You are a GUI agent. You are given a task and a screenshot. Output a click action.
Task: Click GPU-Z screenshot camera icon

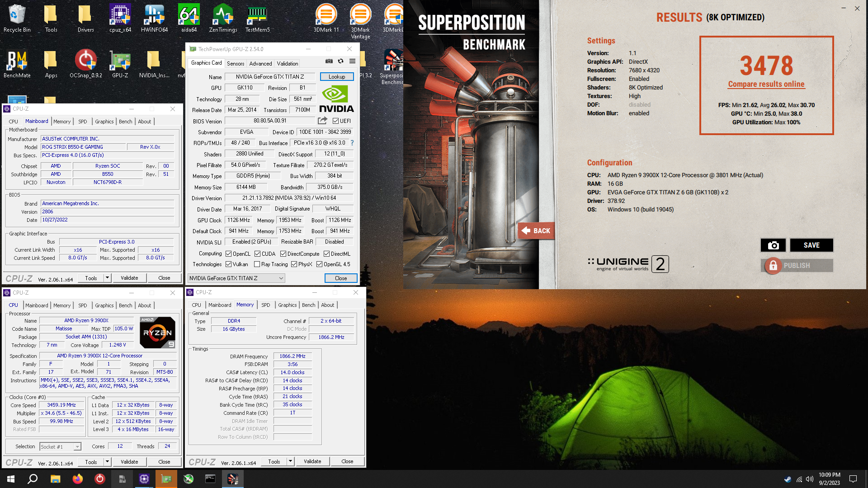pyautogui.click(x=329, y=61)
